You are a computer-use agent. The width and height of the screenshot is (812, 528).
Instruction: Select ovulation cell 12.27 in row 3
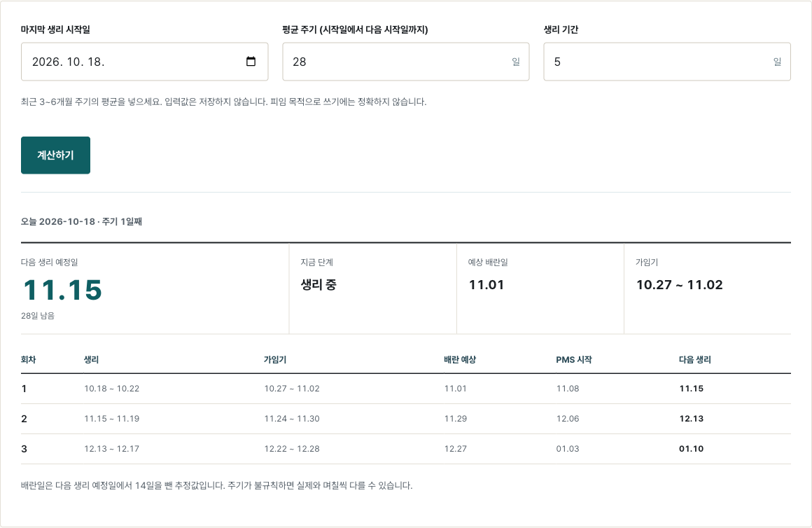pos(456,449)
